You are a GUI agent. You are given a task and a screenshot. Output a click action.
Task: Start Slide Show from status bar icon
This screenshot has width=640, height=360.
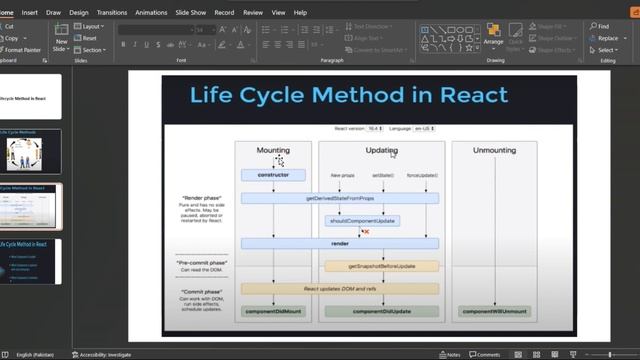[573, 355]
